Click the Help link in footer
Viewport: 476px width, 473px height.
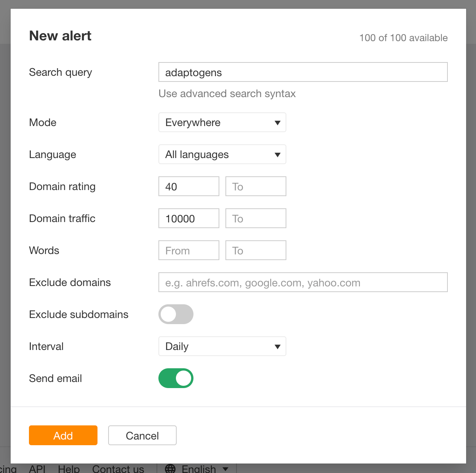(69, 468)
